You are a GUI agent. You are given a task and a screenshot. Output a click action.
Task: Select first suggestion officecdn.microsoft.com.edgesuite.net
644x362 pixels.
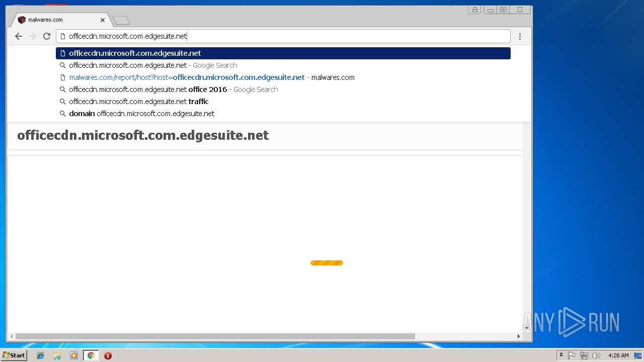point(283,53)
